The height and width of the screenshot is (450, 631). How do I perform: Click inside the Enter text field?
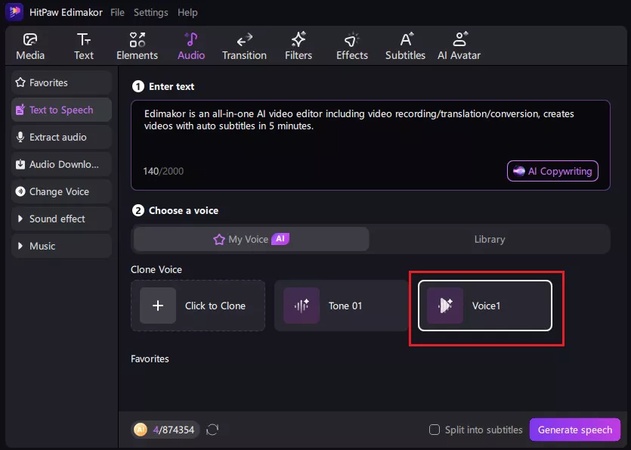point(370,145)
